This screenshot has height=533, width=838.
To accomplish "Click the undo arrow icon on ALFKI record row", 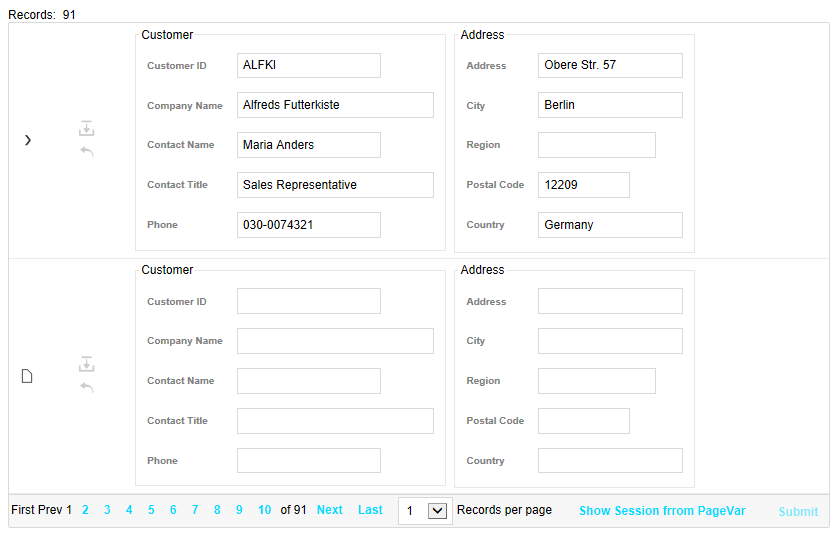I will click(87, 151).
